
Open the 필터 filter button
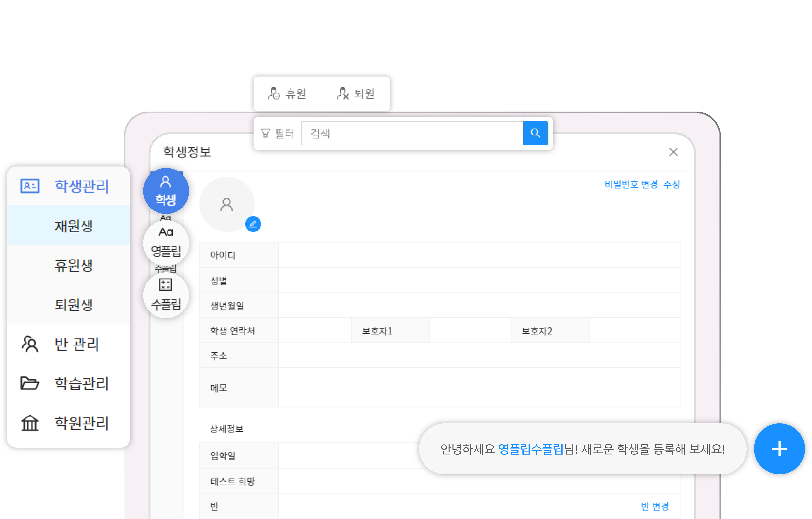click(277, 134)
